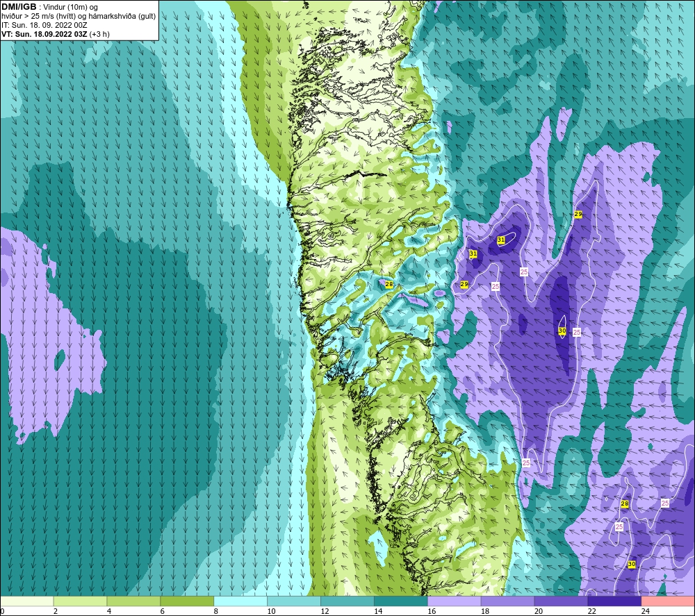The image size is (695, 616).
Task: Click the dark indigo 22–24 m/s legend swatch
Action: tap(614, 601)
